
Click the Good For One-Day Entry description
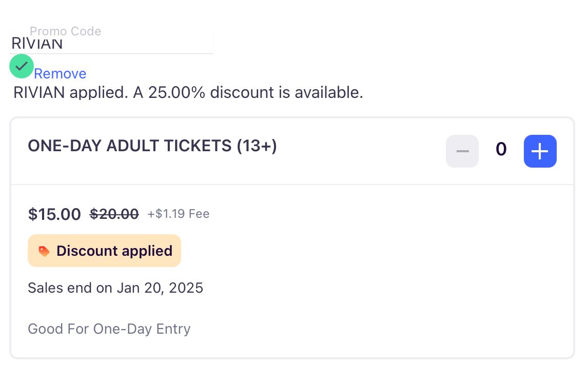[109, 329]
